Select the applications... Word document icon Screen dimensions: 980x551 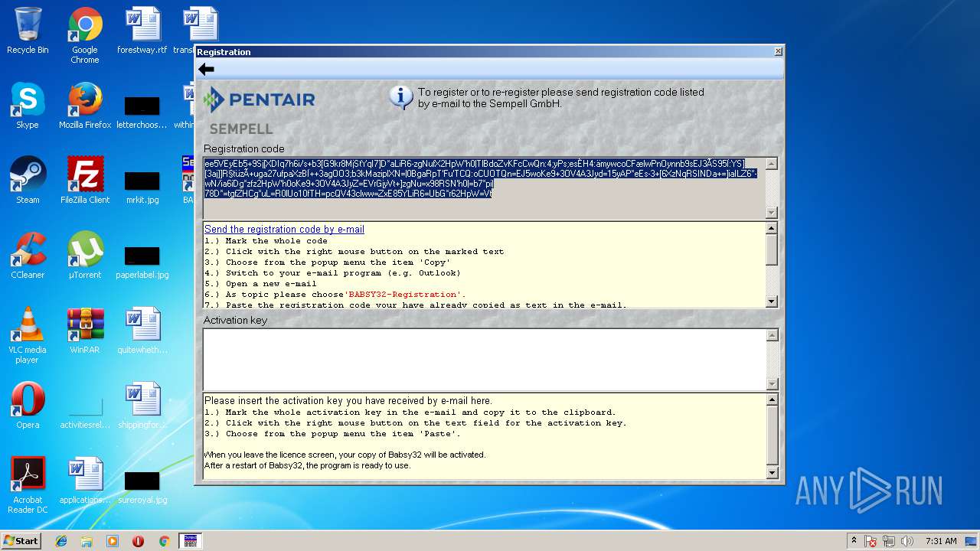[85, 481]
